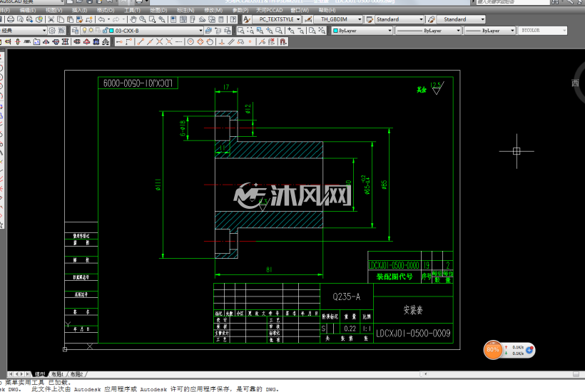585x392 pixels.
Task: Toggle the layer freeze sun icon
Action: pyautogui.click(x=91, y=30)
